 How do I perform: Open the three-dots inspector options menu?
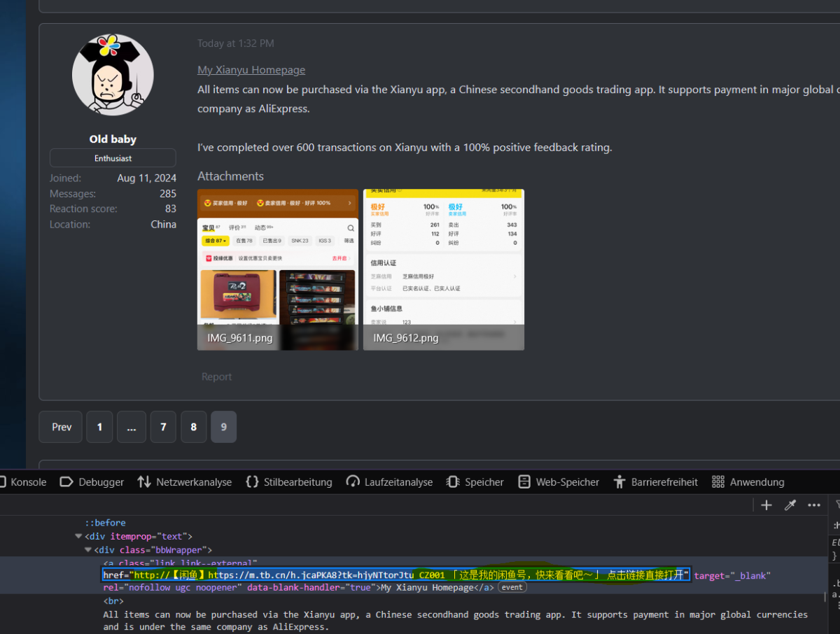pos(814,505)
